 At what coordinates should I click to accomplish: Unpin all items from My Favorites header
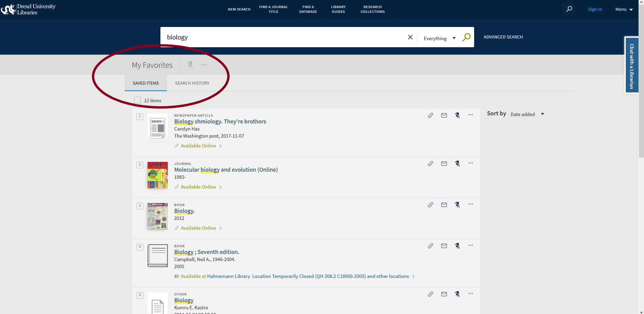click(190, 64)
